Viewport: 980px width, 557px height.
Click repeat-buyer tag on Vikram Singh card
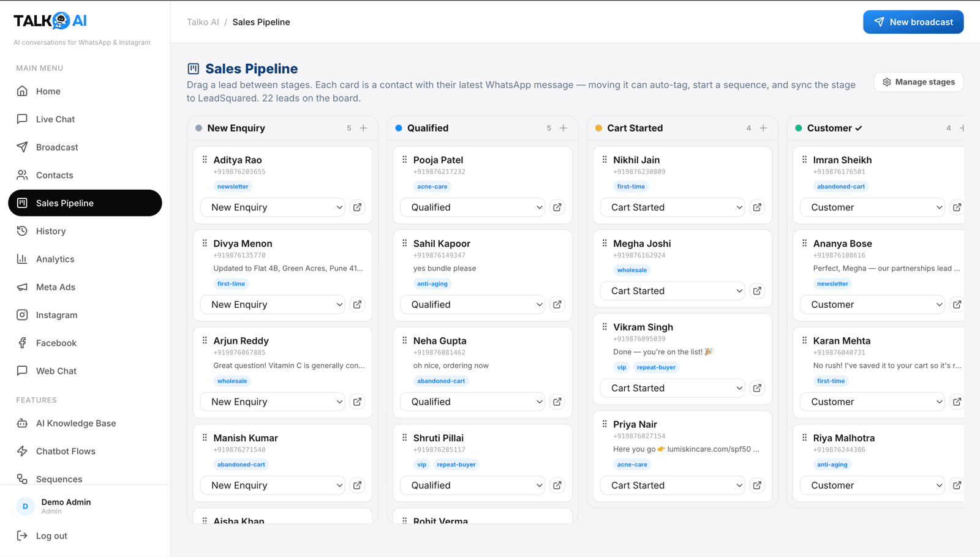pyautogui.click(x=656, y=367)
